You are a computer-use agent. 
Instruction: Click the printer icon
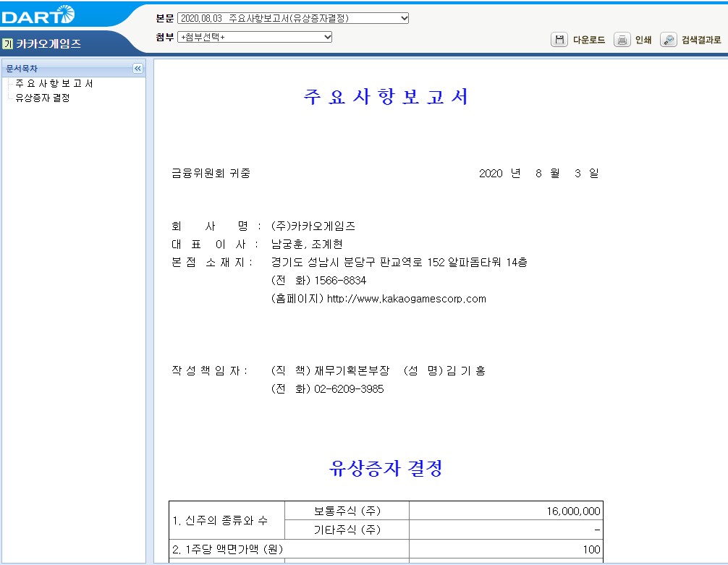point(622,40)
